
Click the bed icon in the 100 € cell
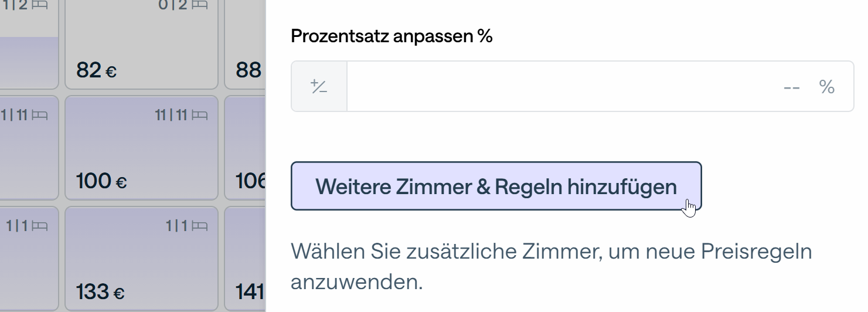click(x=200, y=115)
